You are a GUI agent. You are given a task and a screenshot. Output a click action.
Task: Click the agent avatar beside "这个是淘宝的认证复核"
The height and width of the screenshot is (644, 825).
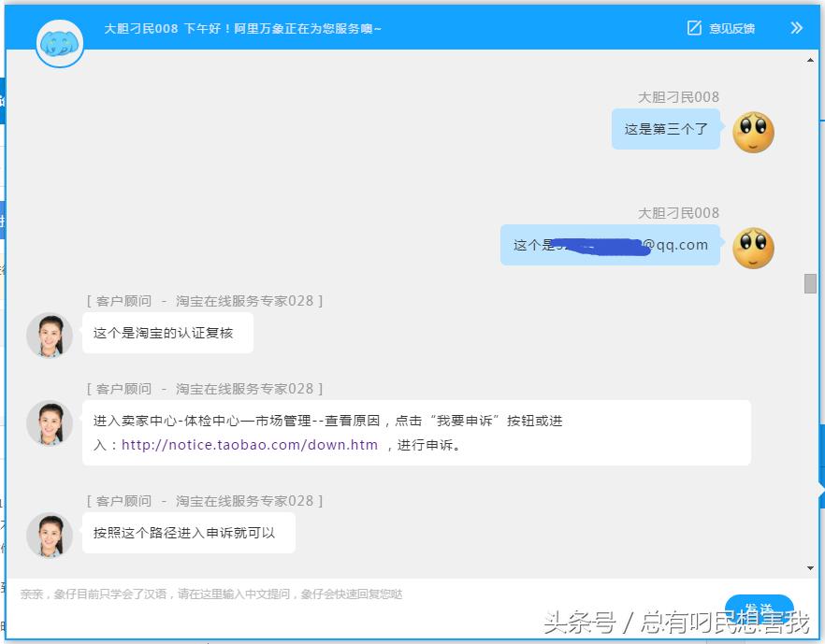49,335
